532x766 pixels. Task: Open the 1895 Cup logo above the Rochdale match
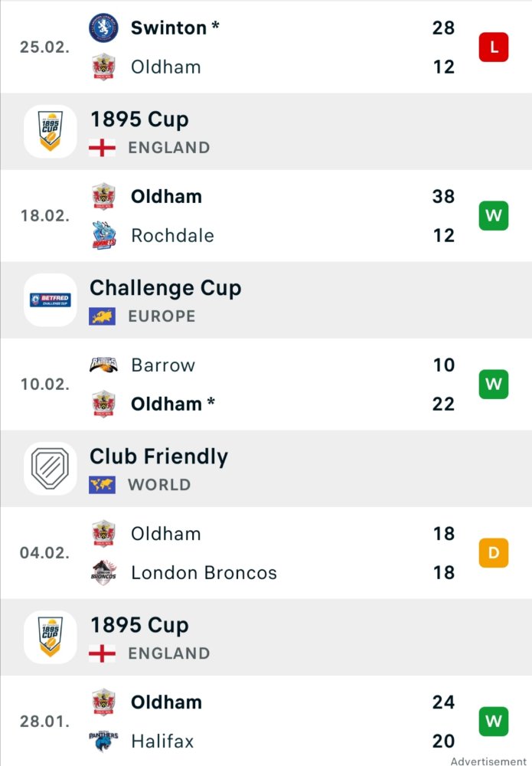pos(51,132)
